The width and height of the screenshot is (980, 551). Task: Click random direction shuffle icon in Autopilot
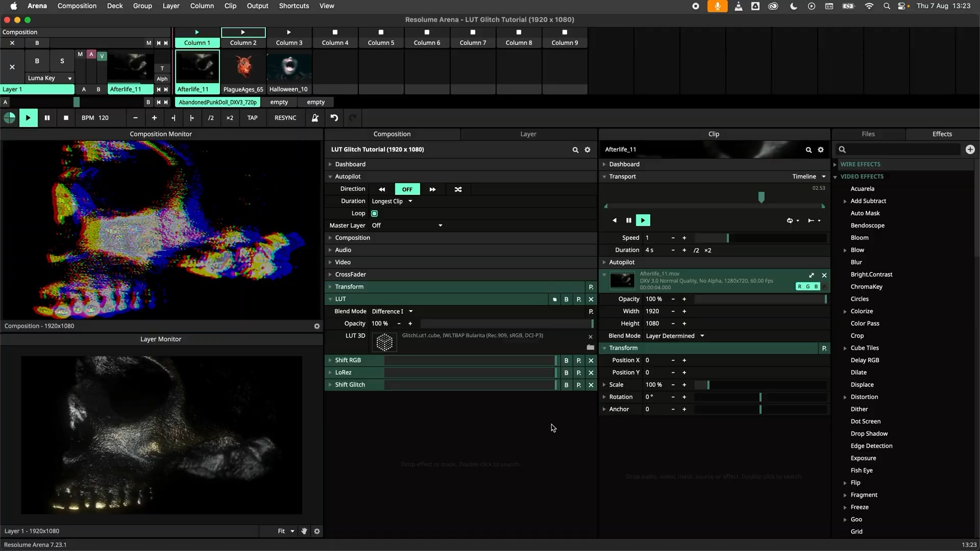458,189
